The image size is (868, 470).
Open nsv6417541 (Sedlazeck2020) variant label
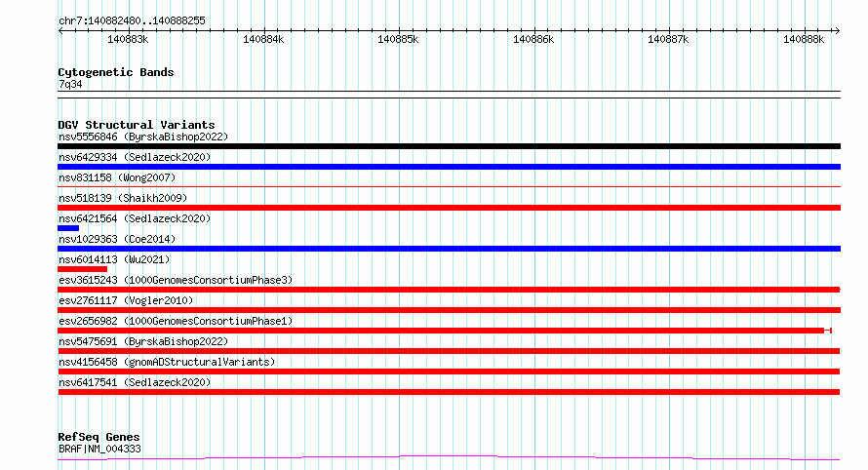[x=135, y=382]
